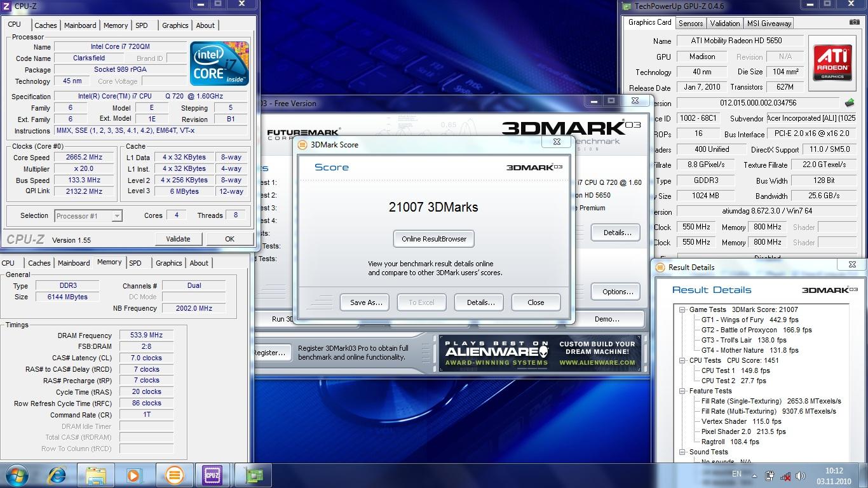
Task: Click the Online ResultBrowser button
Action: click(434, 239)
